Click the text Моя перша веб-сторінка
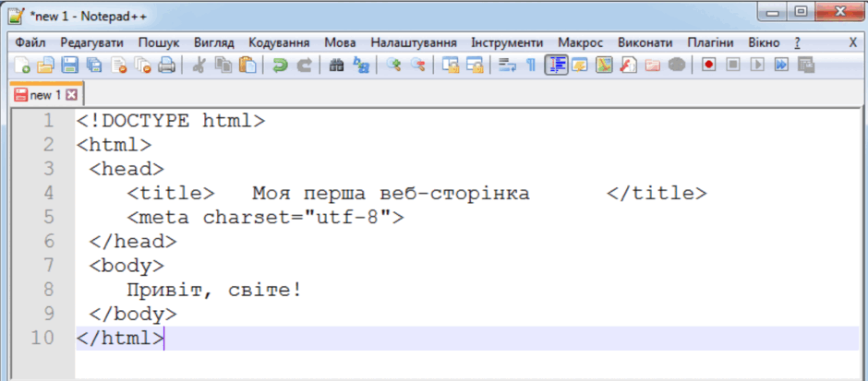Image resolution: width=868 pixels, height=381 pixels. click(x=392, y=193)
